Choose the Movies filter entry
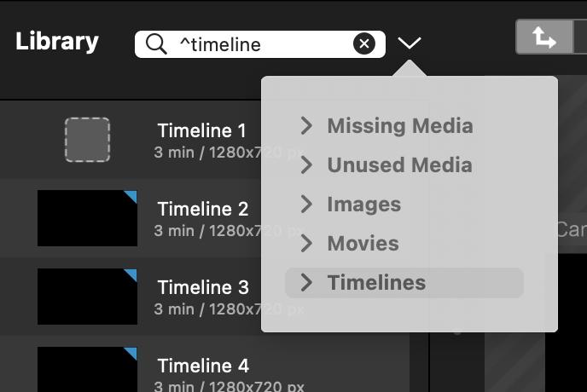 [363, 244]
